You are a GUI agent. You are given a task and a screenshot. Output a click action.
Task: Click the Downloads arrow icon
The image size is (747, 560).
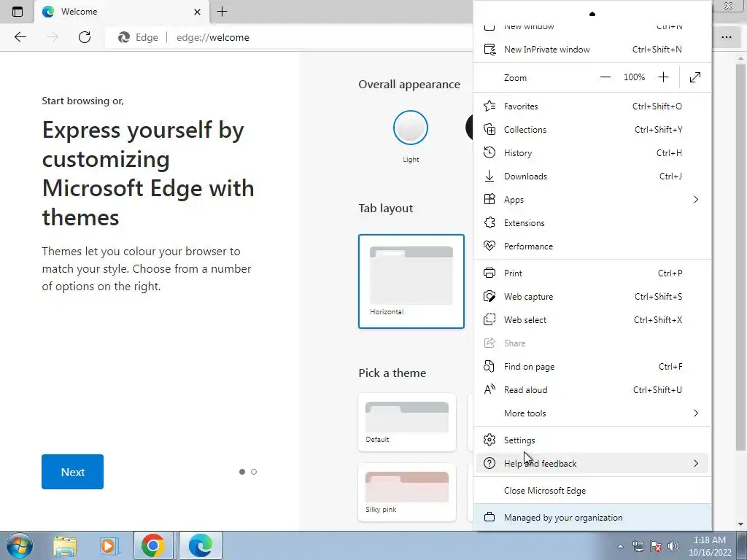tap(489, 176)
